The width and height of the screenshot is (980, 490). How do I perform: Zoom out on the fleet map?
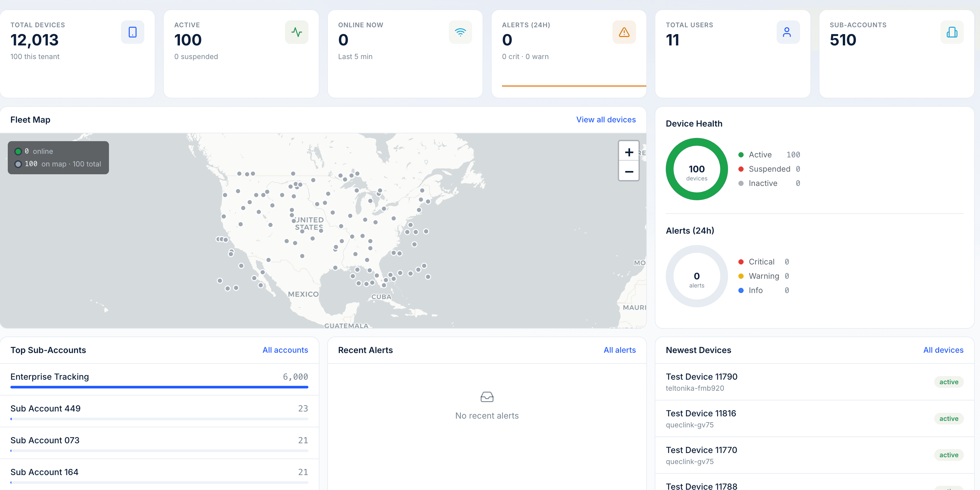tap(629, 172)
